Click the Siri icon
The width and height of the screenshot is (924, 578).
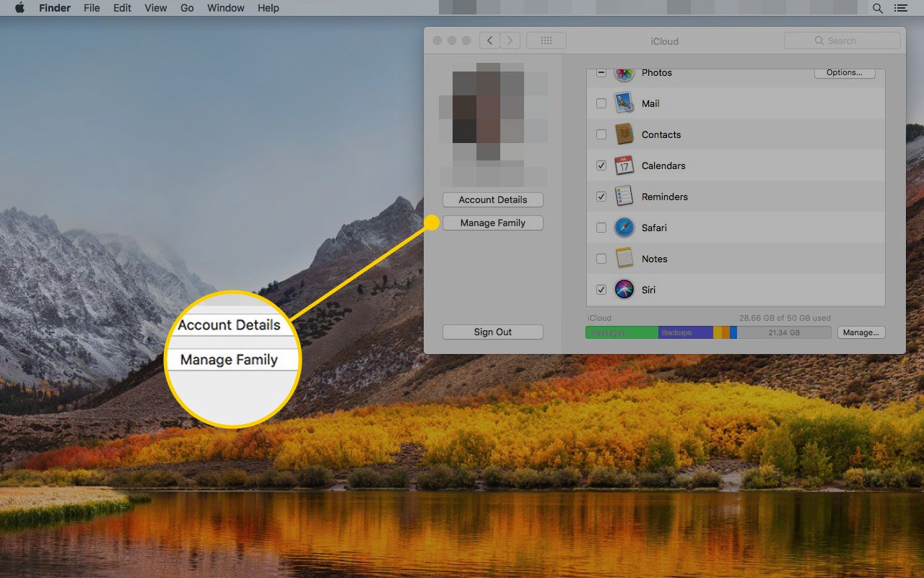tap(624, 290)
